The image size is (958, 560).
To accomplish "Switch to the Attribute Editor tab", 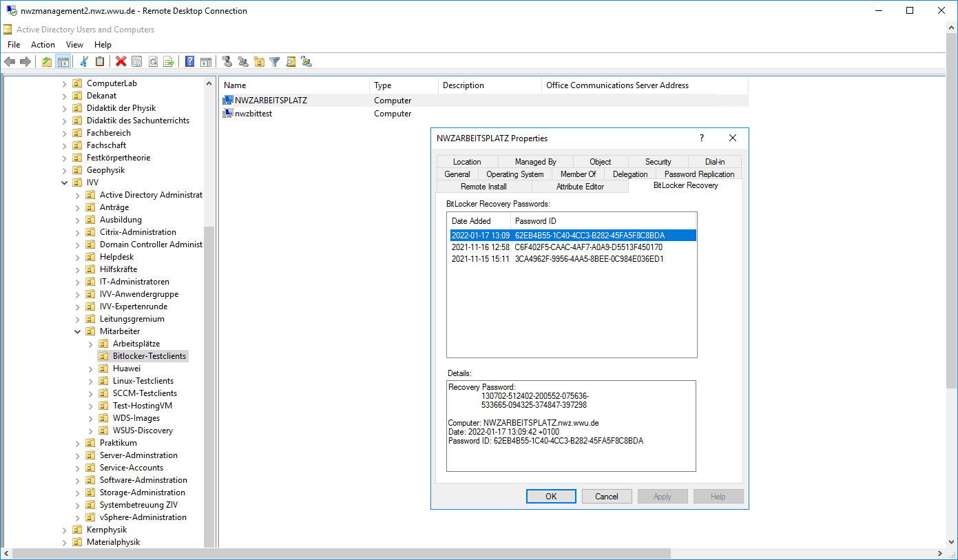I will pyautogui.click(x=580, y=187).
